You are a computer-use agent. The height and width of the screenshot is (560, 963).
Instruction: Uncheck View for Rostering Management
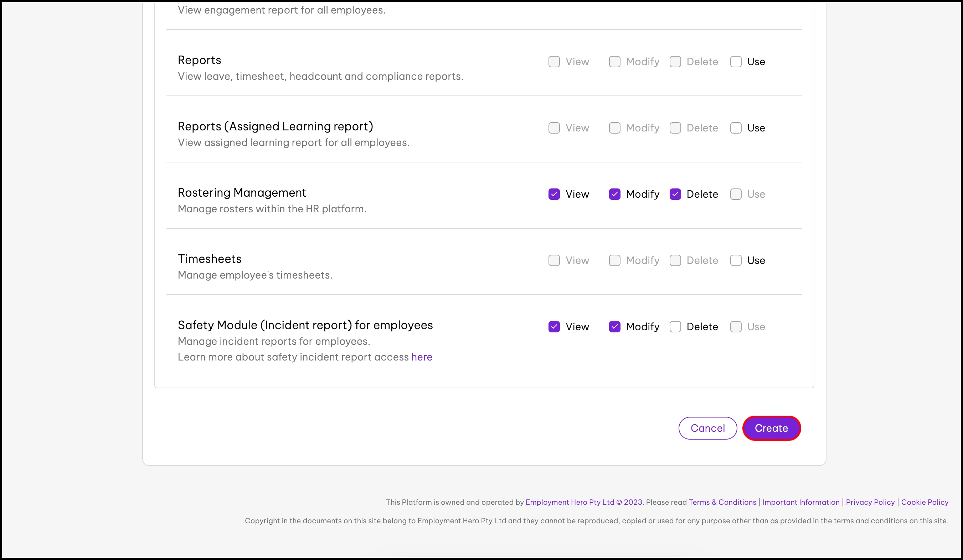pos(554,194)
